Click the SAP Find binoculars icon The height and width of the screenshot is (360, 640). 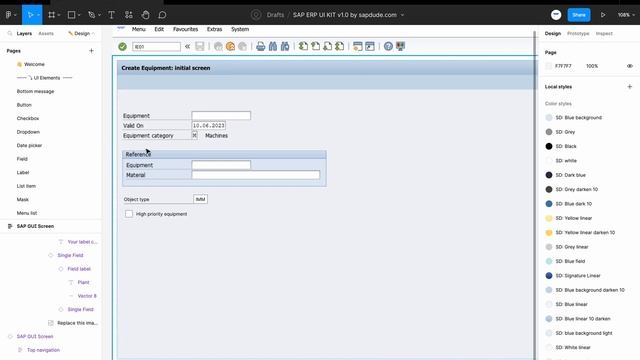tap(273, 47)
